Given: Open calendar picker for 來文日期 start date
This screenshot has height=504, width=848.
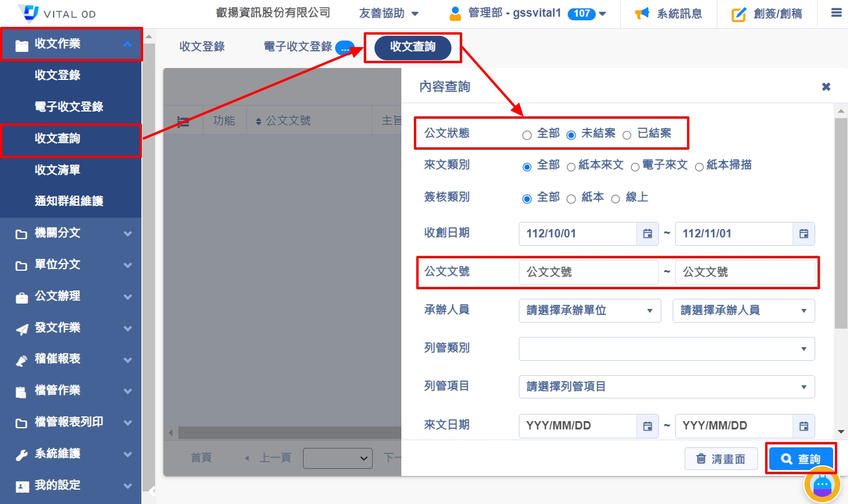Looking at the screenshot, I should [647, 426].
